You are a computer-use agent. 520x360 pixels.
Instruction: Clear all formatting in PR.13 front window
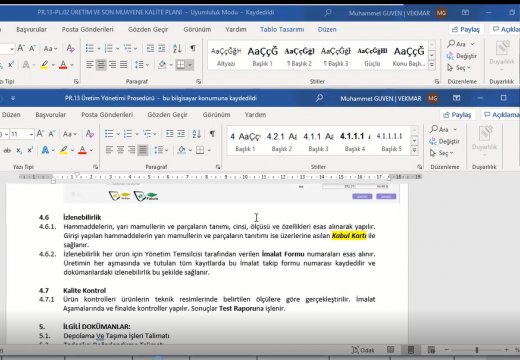90,134
